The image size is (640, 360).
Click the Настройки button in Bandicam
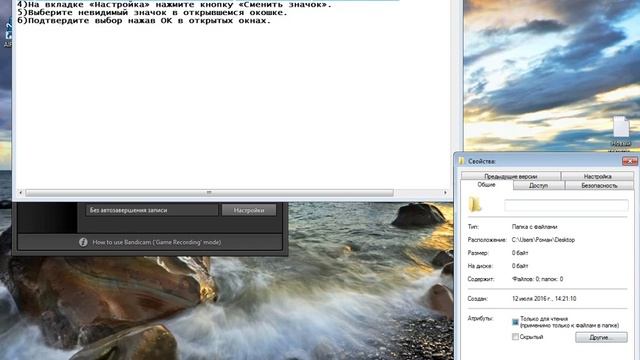tap(249, 210)
